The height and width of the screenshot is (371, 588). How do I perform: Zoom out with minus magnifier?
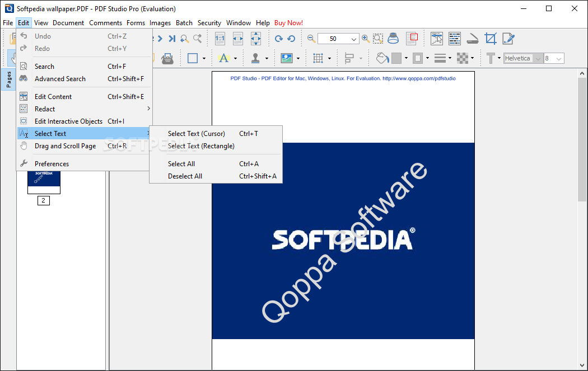coord(311,39)
